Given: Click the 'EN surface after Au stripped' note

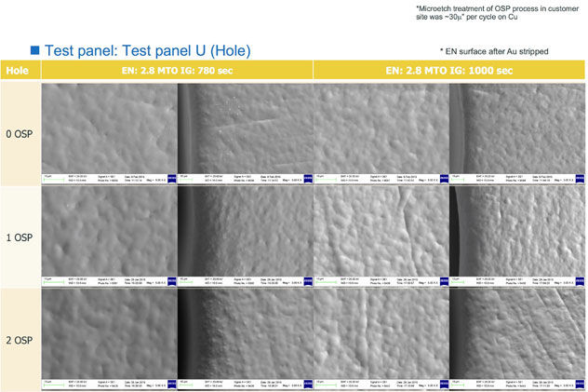Looking at the screenshot, I should coord(493,50).
